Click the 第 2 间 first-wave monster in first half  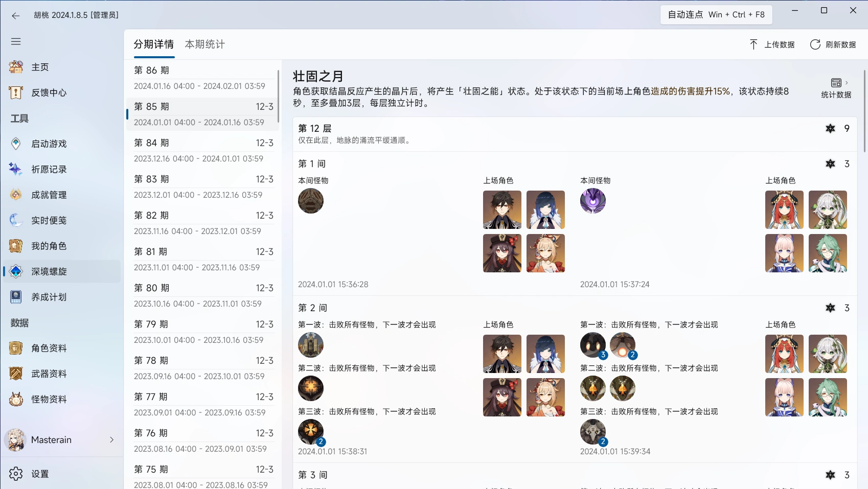(x=311, y=345)
